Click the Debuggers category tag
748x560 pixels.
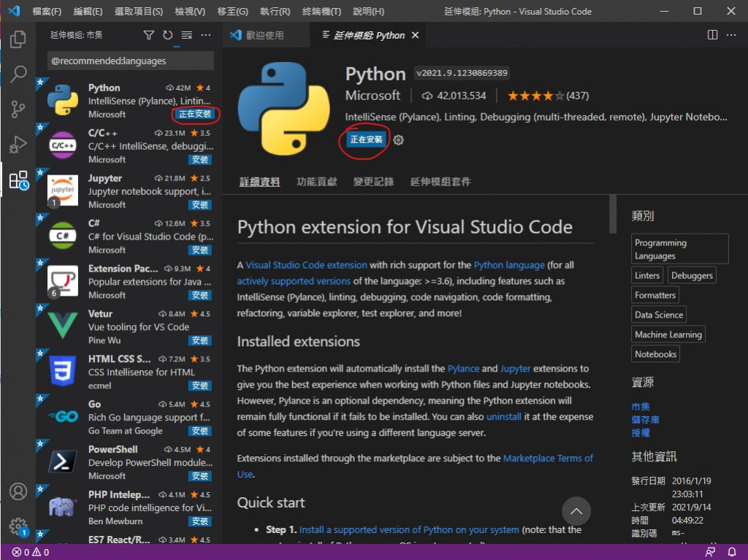pos(692,276)
